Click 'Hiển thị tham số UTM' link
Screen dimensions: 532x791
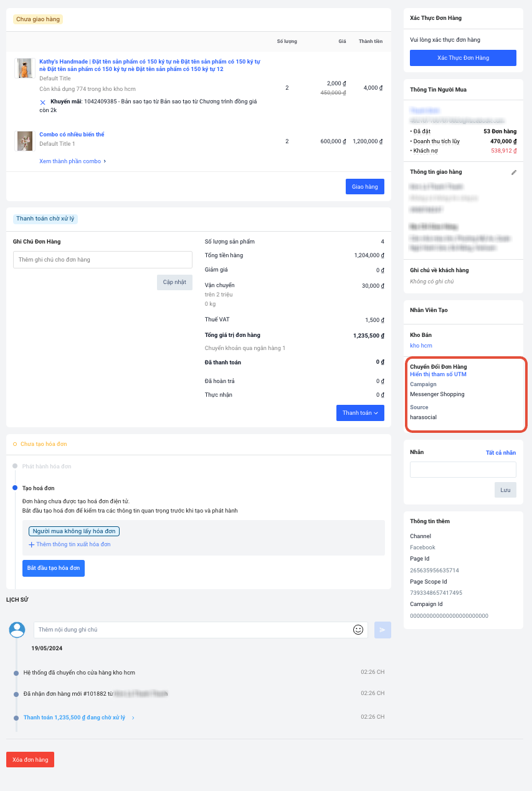tap(438, 374)
